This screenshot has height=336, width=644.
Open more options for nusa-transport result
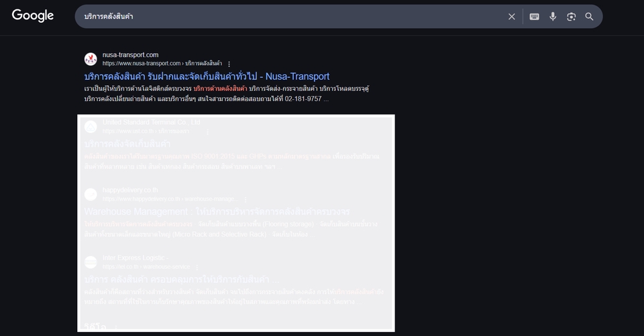point(229,64)
